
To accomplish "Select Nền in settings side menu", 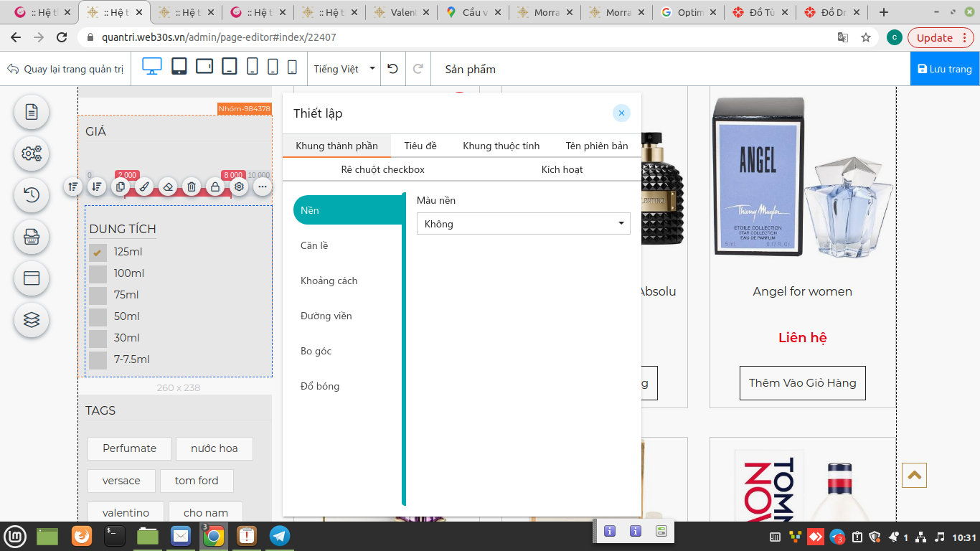I will pos(348,210).
